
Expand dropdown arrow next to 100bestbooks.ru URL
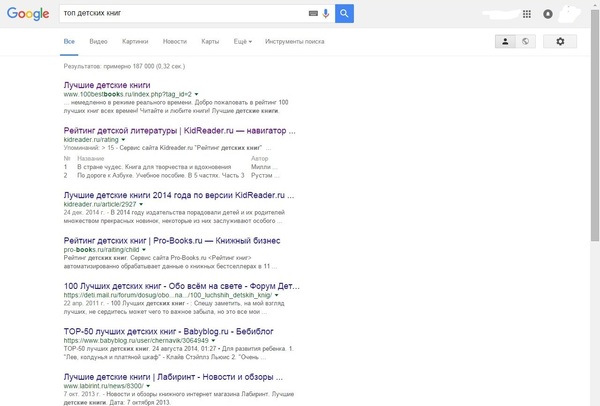[197, 94]
